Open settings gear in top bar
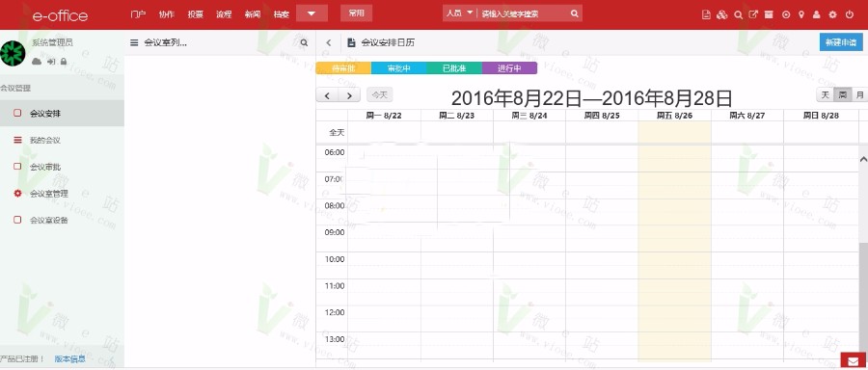 click(832, 14)
